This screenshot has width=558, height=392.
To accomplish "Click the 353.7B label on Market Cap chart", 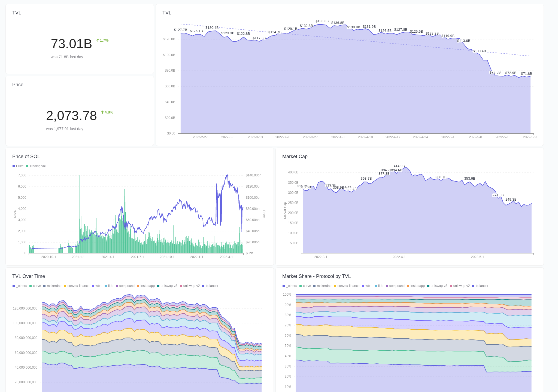I will (366, 179).
